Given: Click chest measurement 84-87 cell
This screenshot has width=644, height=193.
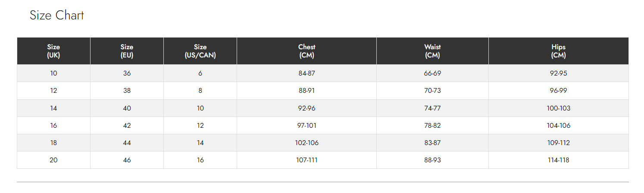Looking at the screenshot, I should click(307, 73).
